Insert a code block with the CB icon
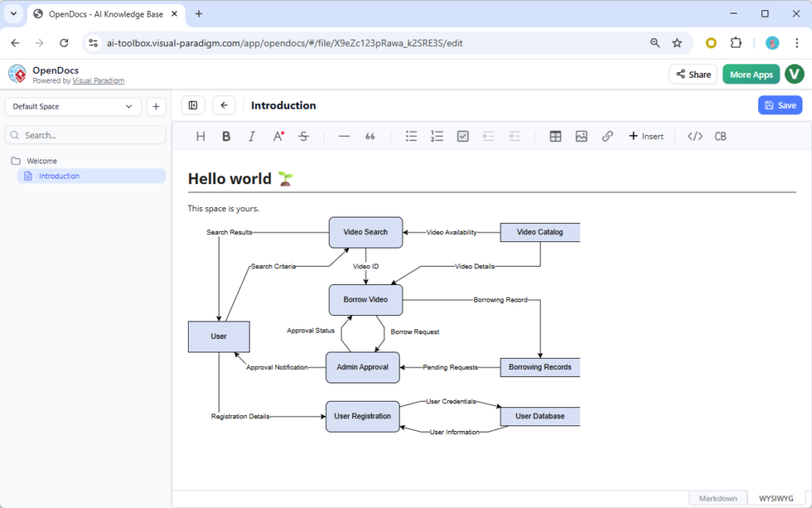812x508 pixels. coord(720,136)
